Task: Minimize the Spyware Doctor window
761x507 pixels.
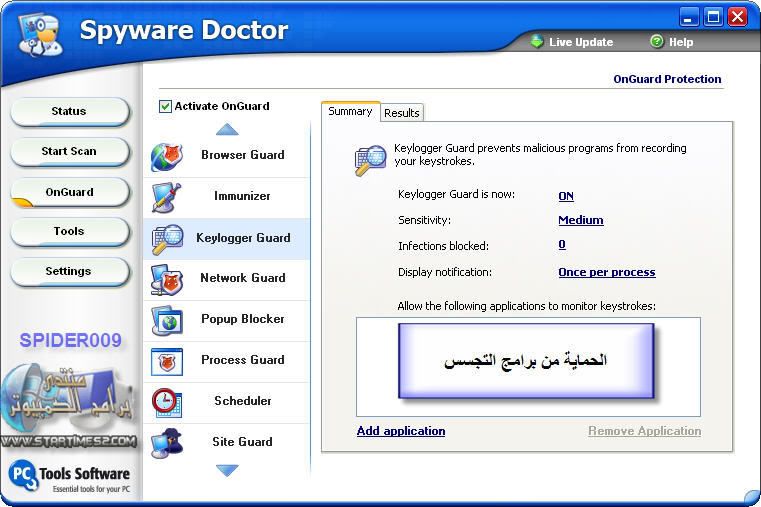Action: (688, 17)
